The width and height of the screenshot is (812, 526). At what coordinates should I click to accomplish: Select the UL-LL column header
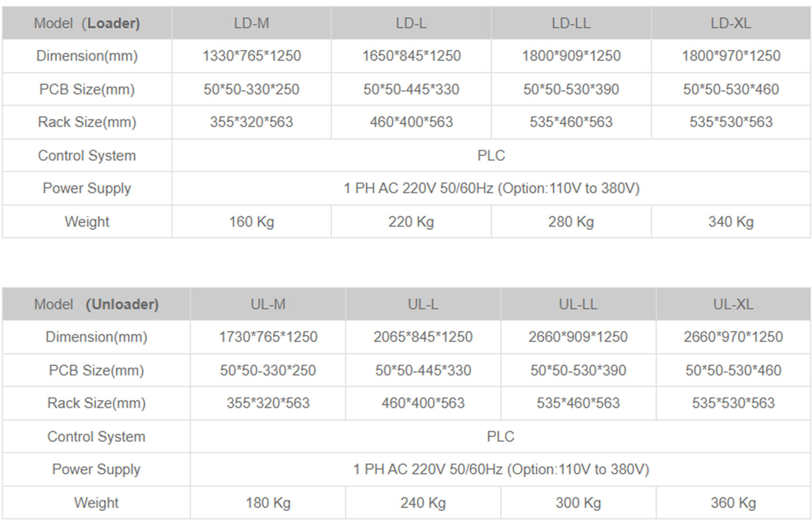pos(578,304)
